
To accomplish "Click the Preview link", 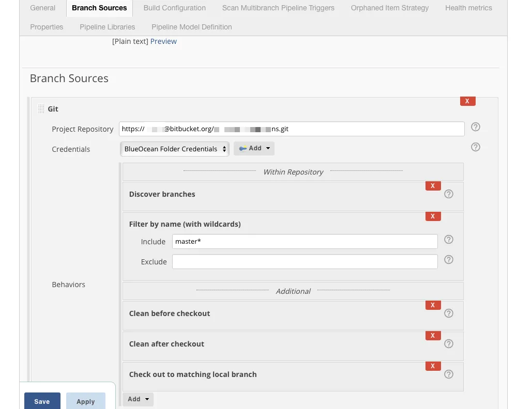I will tap(163, 41).
